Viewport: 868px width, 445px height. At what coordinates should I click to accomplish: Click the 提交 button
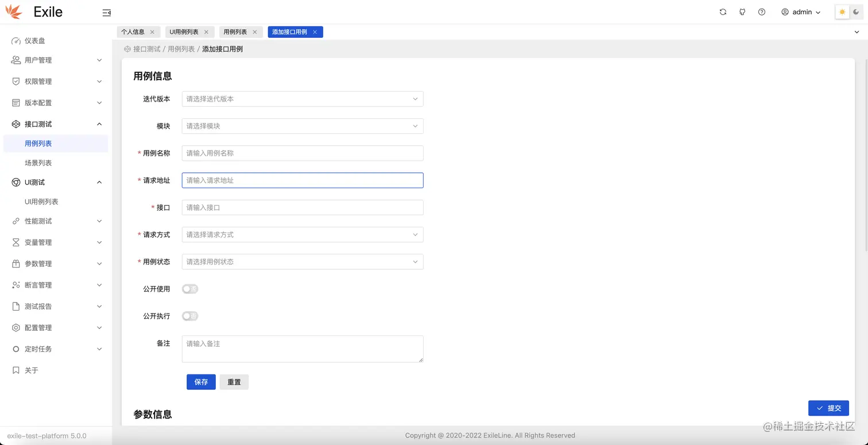tap(828, 408)
